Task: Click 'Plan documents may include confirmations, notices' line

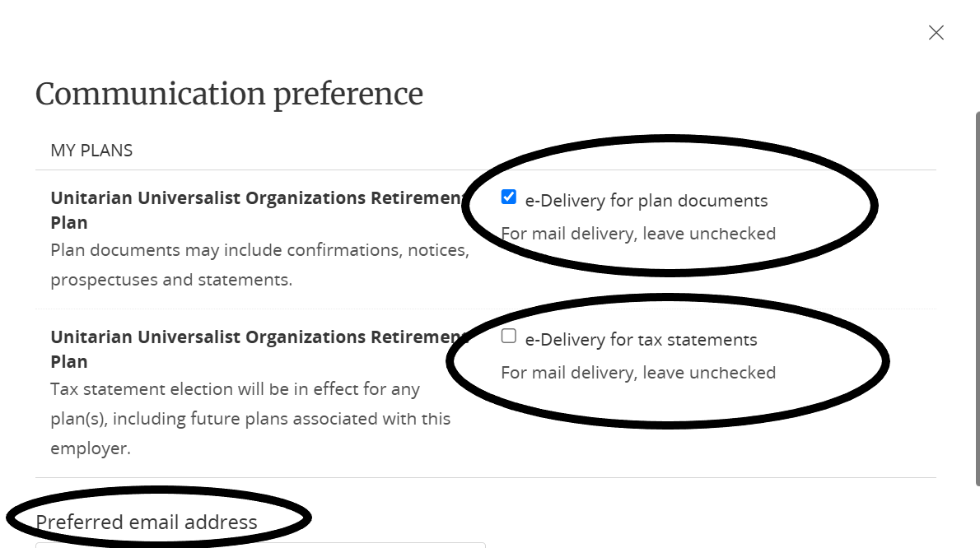Action: point(259,250)
